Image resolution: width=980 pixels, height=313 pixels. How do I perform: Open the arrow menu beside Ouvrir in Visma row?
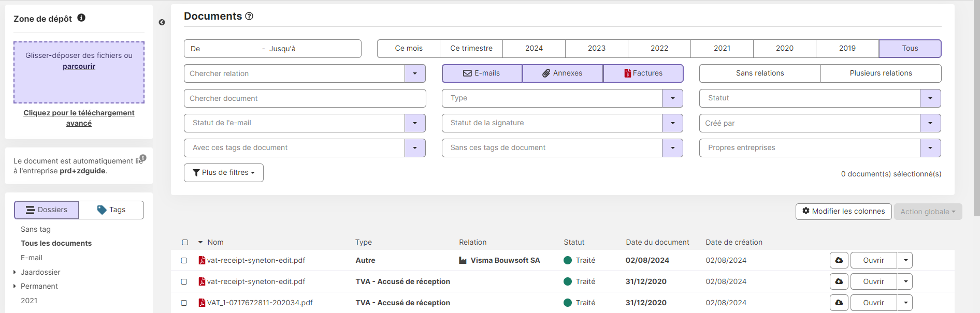[x=905, y=260]
